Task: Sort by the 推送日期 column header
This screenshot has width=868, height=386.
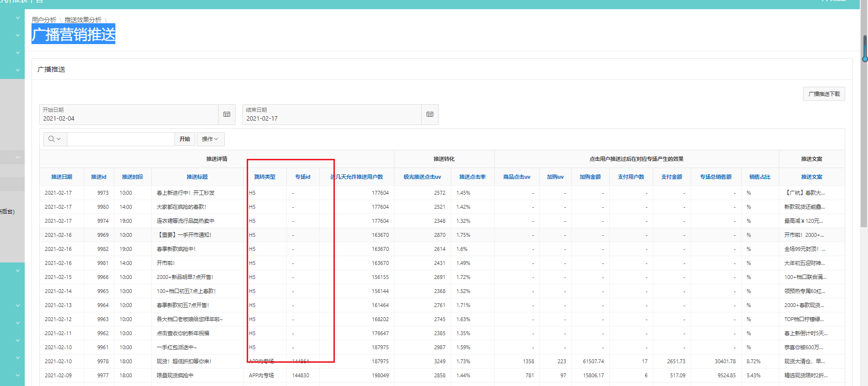Action: (x=62, y=177)
